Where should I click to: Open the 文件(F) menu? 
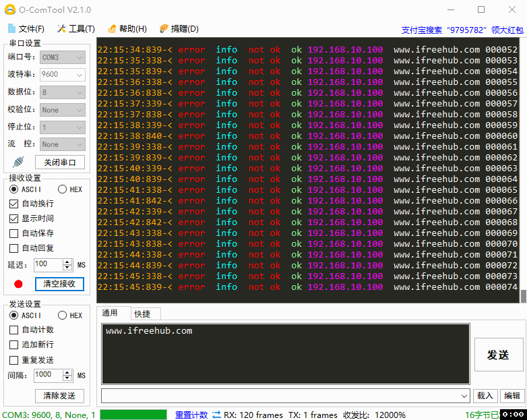31,29
